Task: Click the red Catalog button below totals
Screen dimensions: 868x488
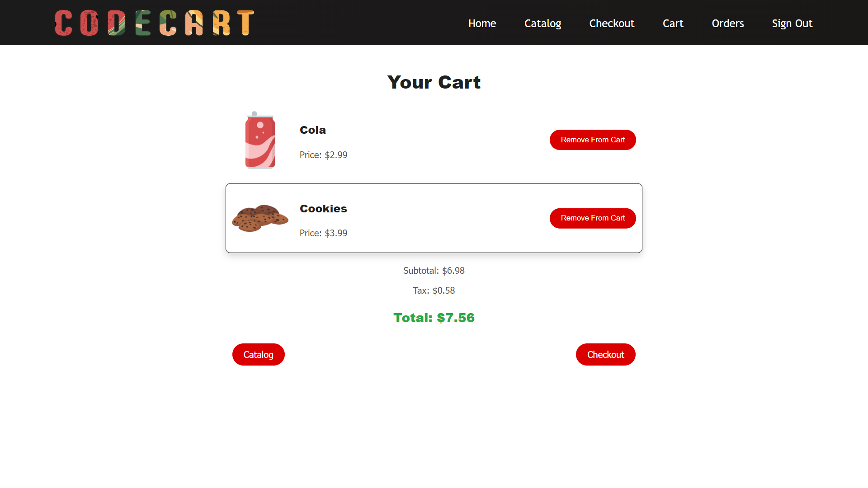Action: [259, 355]
